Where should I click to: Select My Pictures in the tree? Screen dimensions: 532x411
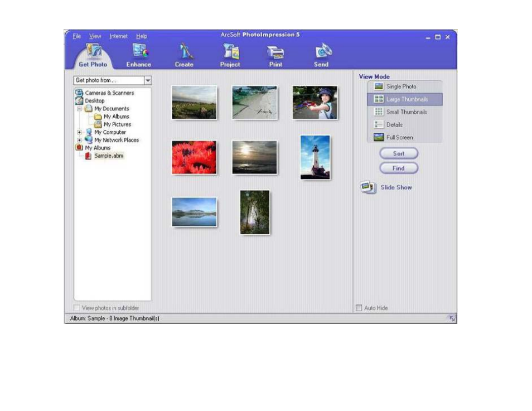click(118, 124)
